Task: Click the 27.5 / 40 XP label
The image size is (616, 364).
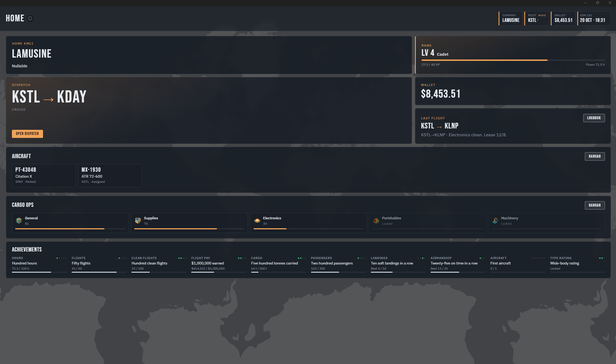Action: (430, 65)
